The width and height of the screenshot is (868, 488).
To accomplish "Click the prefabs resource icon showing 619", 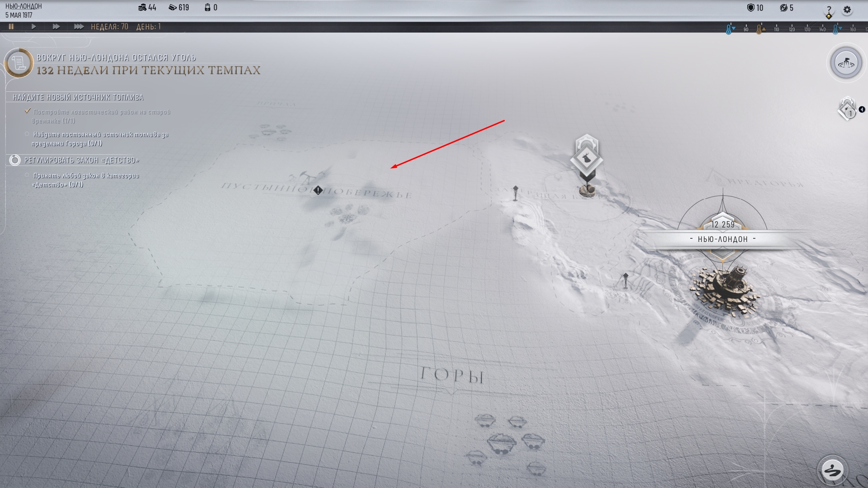I will [173, 8].
